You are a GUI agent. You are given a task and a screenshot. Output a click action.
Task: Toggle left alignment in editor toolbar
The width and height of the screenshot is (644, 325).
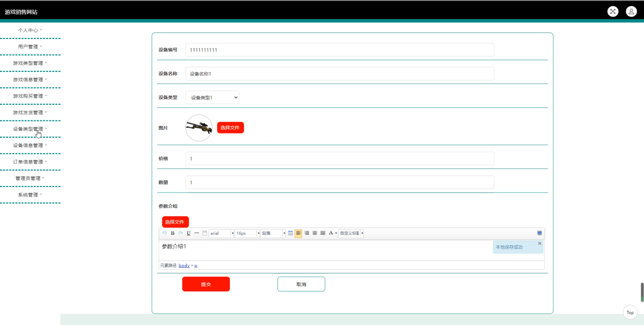298,233
